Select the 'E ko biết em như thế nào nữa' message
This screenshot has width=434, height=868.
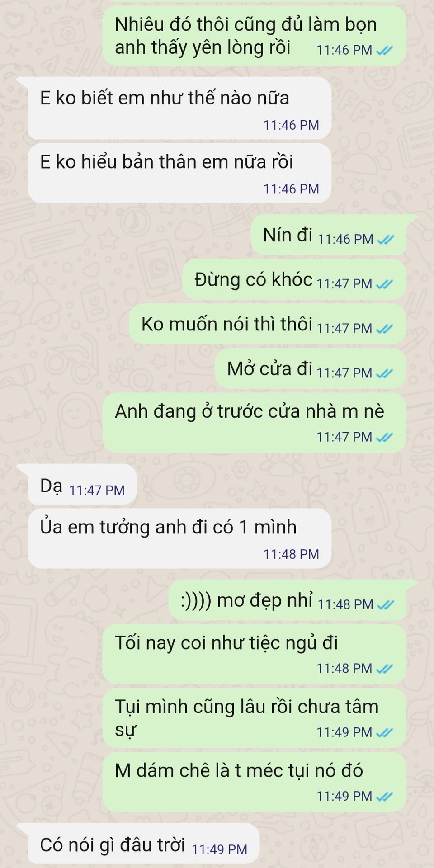pos(179,108)
